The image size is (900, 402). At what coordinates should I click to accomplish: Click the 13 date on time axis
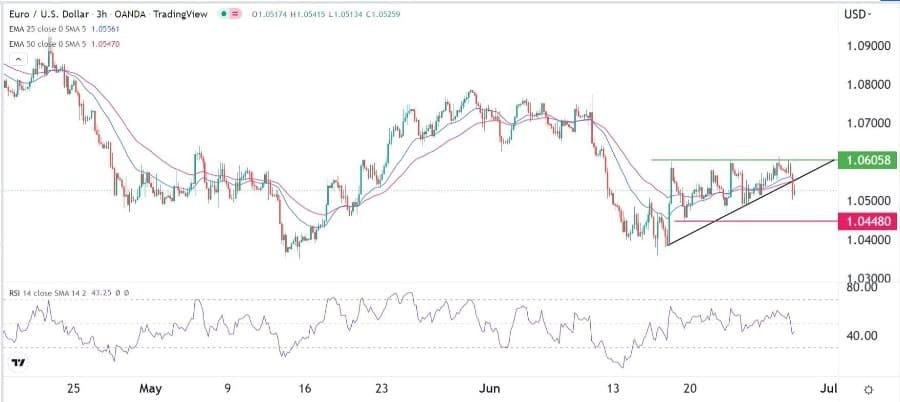click(x=614, y=389)
